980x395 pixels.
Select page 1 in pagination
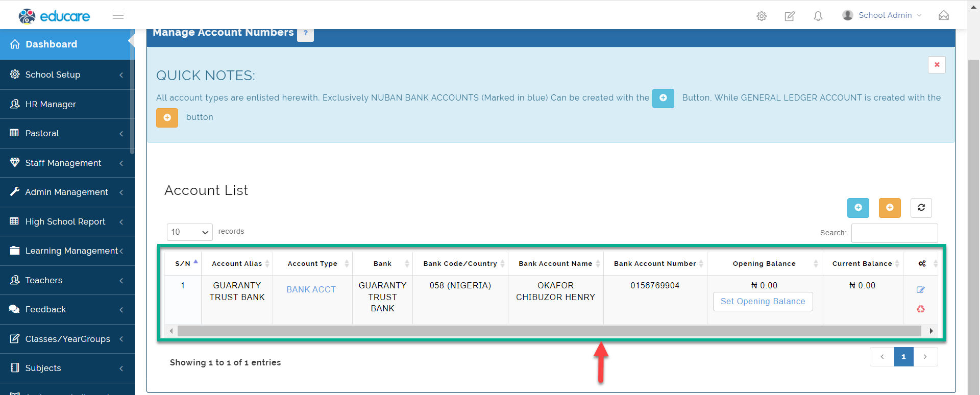tap(903, 357)
